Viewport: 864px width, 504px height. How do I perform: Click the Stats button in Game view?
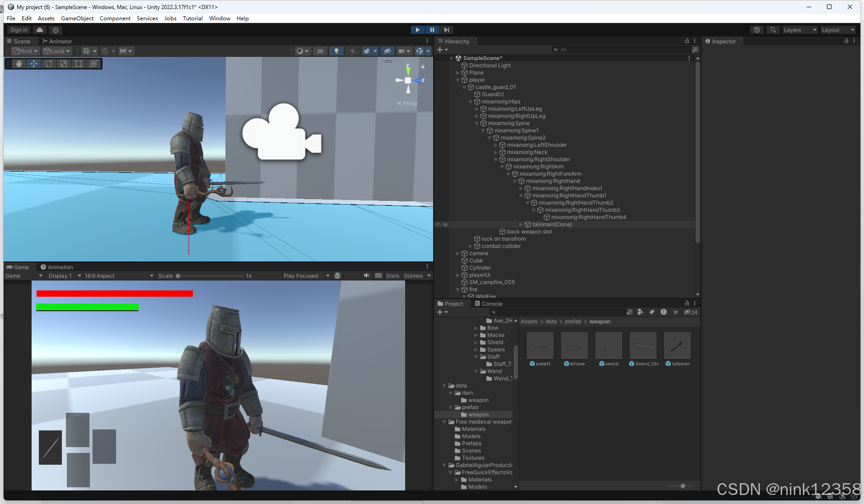(x=392, y=275)
